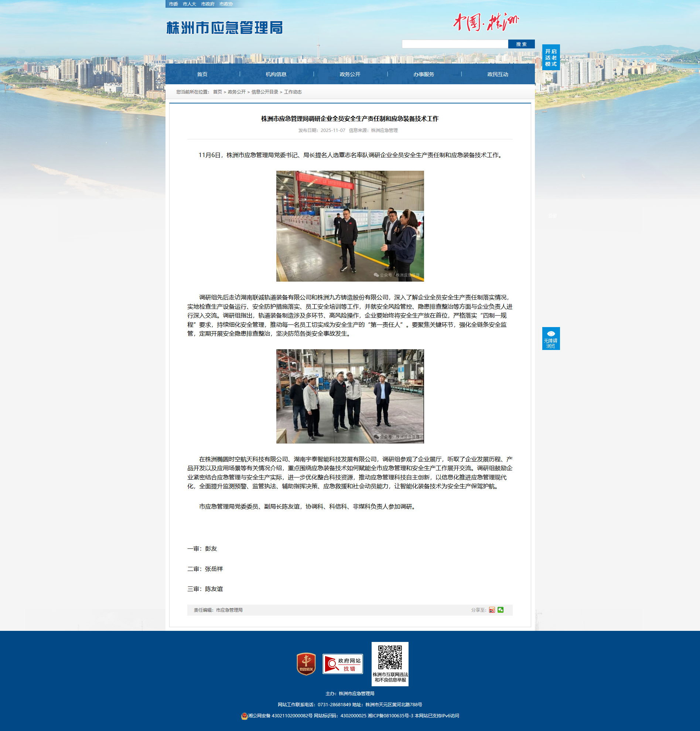Toggle 无障碍浏览 accessibility browsing
The width and height of the screenshot is (700, 731).
[550, 338]
